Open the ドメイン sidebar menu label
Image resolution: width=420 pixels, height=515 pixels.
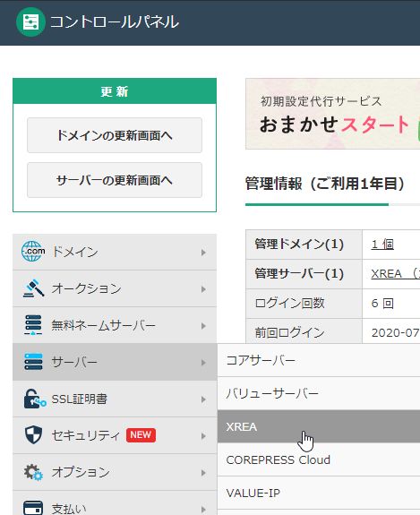(75, 252)
